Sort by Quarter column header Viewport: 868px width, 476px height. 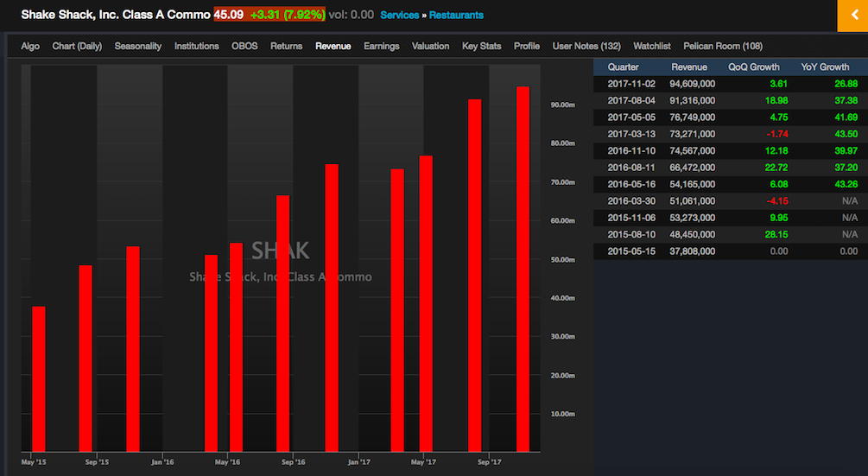tap(623, 67)
